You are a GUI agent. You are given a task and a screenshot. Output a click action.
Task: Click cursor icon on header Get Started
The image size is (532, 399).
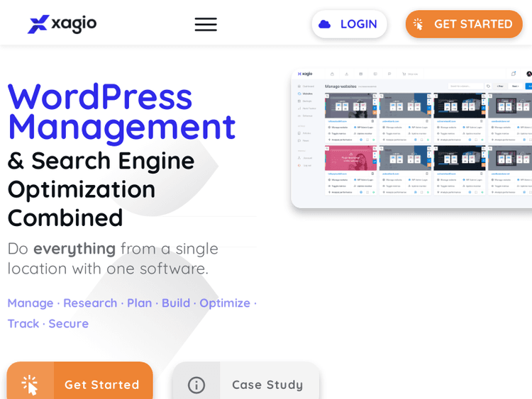coord(419,24)
